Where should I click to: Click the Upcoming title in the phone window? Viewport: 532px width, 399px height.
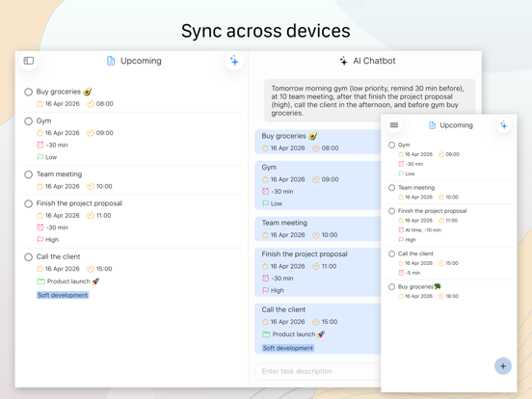[456, 125]
